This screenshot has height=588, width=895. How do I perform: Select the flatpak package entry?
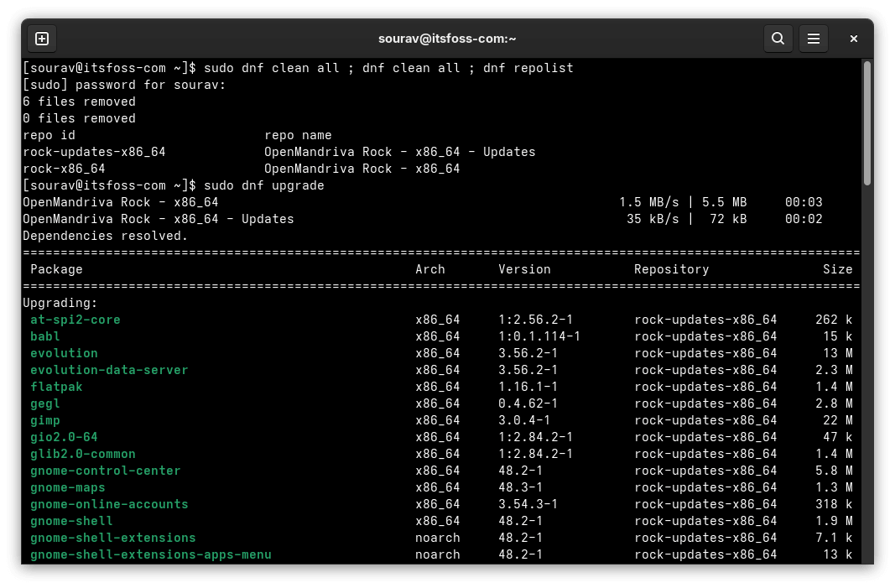pos(56,387)
